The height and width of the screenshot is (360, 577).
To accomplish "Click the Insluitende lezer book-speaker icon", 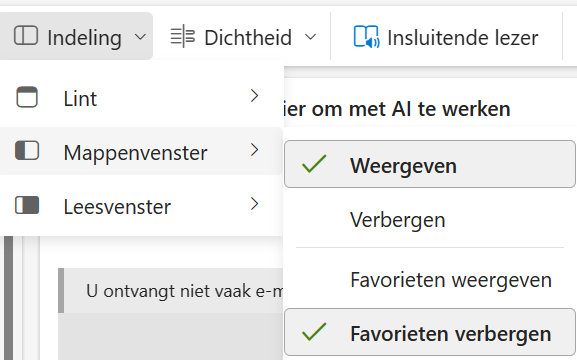I will tap(367, 36).
